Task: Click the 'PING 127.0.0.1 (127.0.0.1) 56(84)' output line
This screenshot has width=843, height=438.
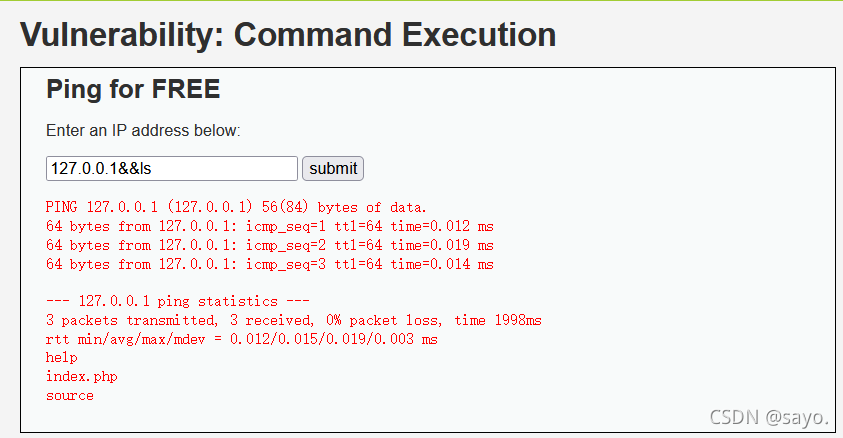Action: [236, 207]
